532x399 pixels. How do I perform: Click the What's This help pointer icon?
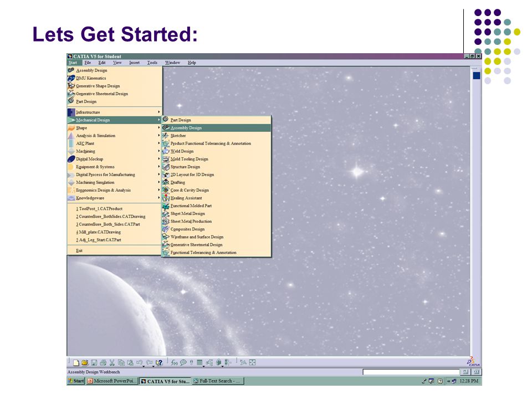159,362
